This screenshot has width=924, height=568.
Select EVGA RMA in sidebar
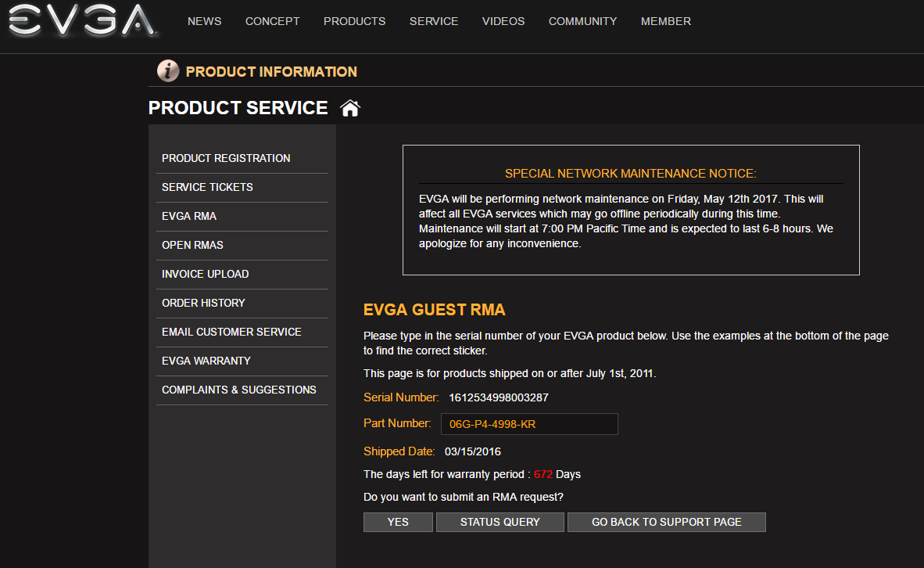click(189, 216)
